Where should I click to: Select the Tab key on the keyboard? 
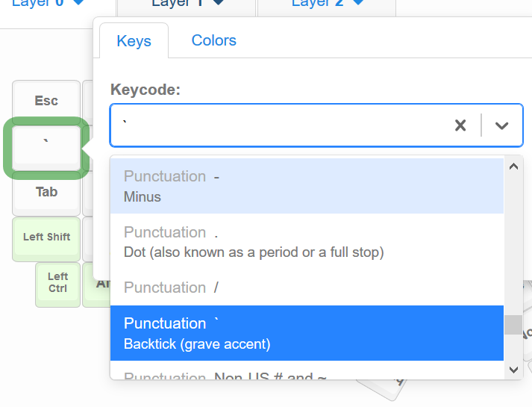click(x=46, y=192)
